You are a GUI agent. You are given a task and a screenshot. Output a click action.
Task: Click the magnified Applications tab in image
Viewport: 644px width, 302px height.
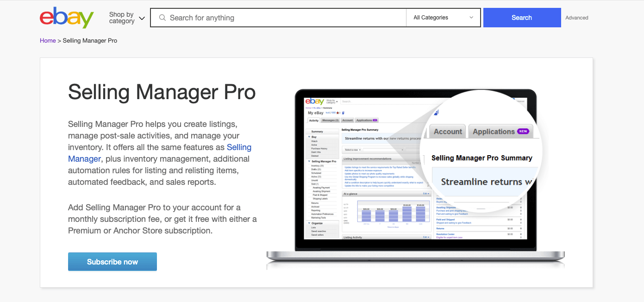coord(500,132)
